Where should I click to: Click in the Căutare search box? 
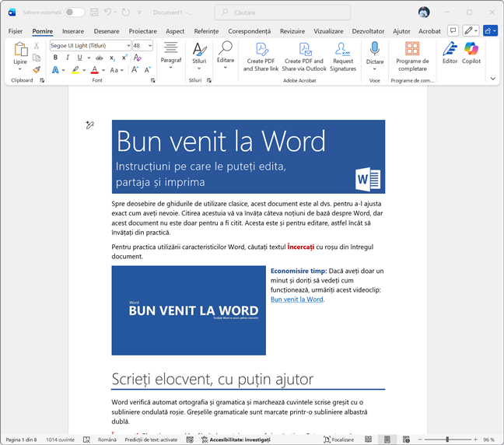[x=282, y=12]
